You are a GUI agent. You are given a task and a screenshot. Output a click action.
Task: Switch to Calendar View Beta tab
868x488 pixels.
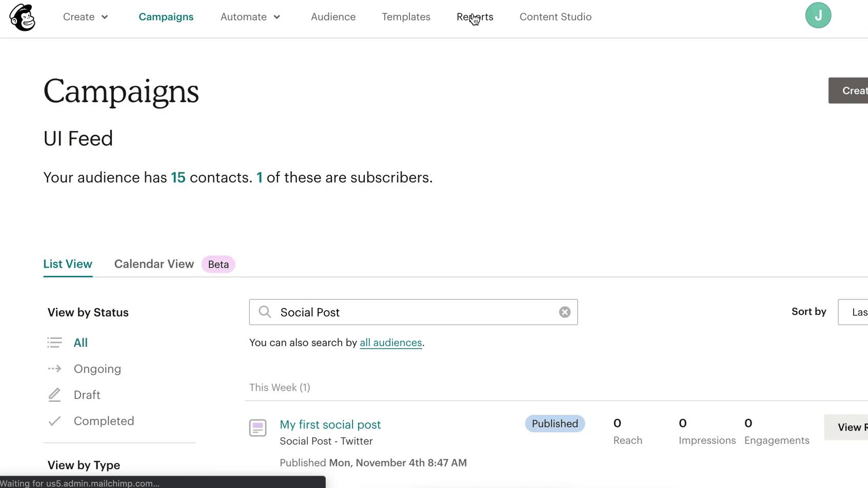(154, 264)
